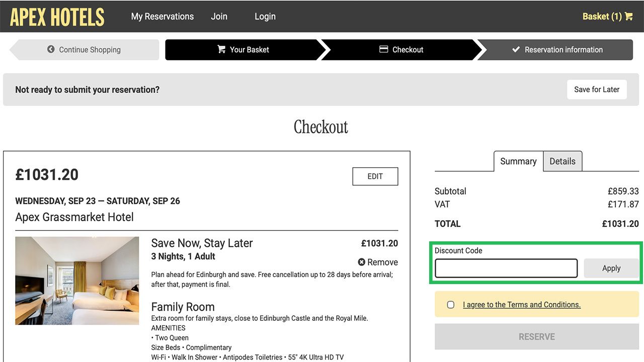Open My Reservations
Image resolution: width=644 pixels, height=362 pixels.
(163, 17)
